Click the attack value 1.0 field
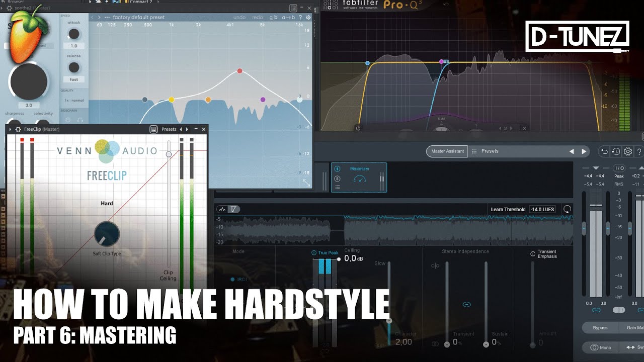The image size is (644, 362). coord(74,46)
